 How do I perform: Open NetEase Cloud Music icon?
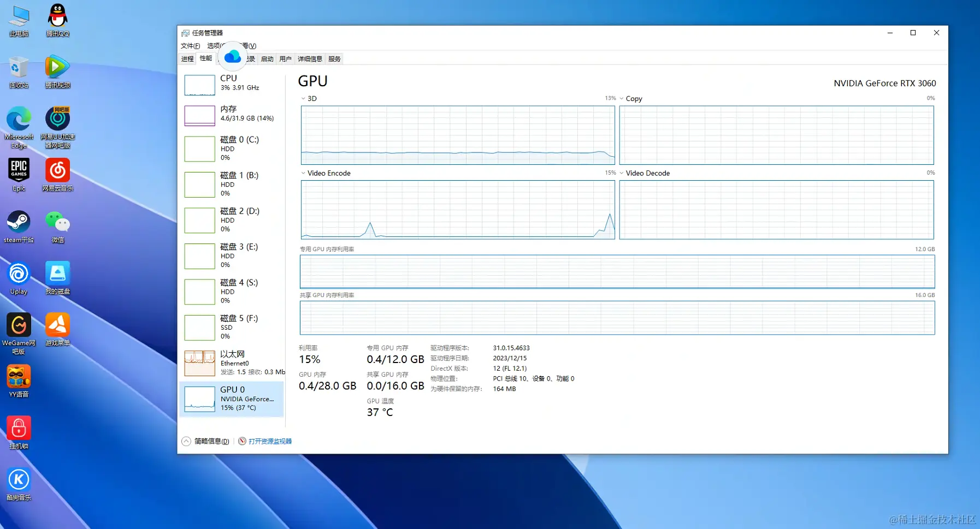click(57, 175)
